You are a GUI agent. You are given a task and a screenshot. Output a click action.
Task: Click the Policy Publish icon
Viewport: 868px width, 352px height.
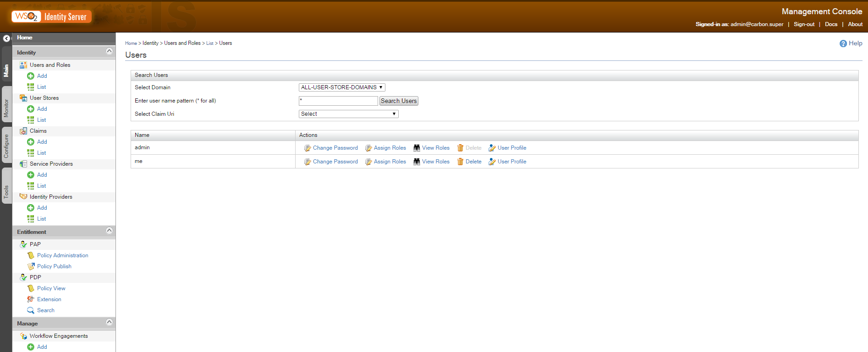tap(31, 266)
